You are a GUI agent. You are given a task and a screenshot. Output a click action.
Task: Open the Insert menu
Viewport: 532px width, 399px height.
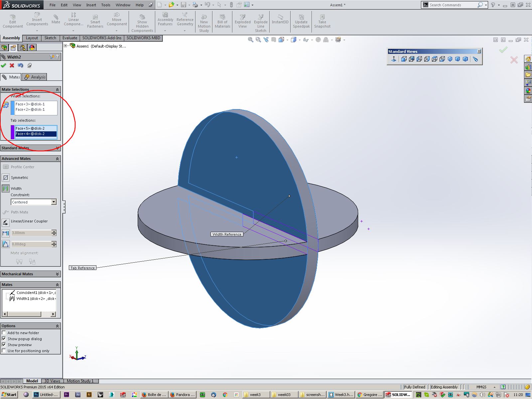pyautogui.click(x=91, y=5)
